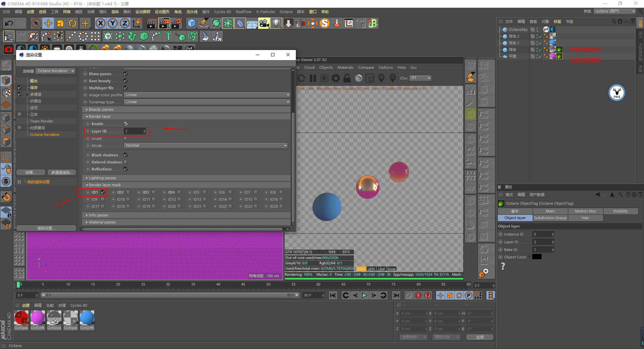Click the 多通道渲染 button
The height and width of the screenshot is (349, 644).
point(62,172)
